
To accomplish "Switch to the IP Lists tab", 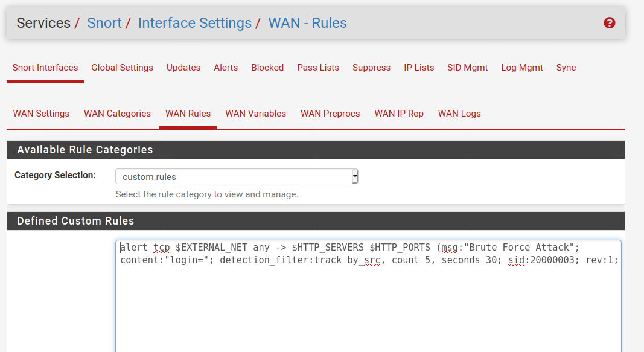I will [418, 68].
